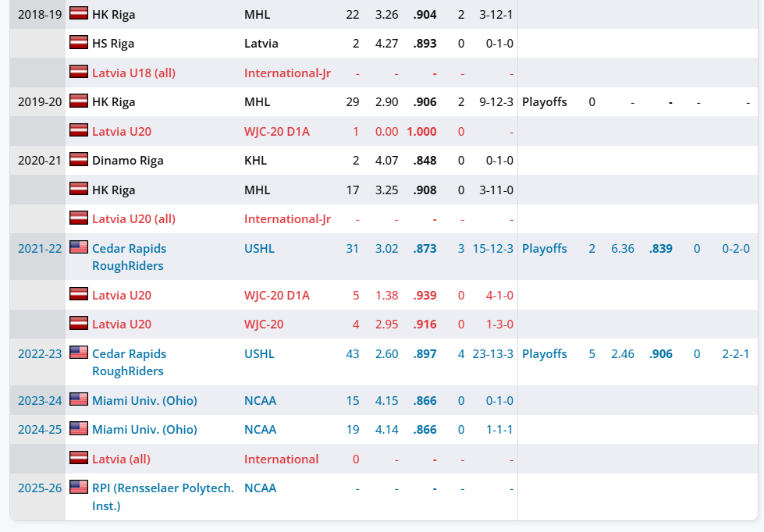Select save percentage 1.000 cell
The height and width of the screenshot is (532, 764).
[x=421, y=131]
